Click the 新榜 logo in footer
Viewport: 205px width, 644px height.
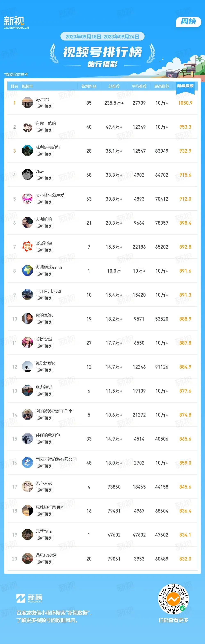[29, 598]
